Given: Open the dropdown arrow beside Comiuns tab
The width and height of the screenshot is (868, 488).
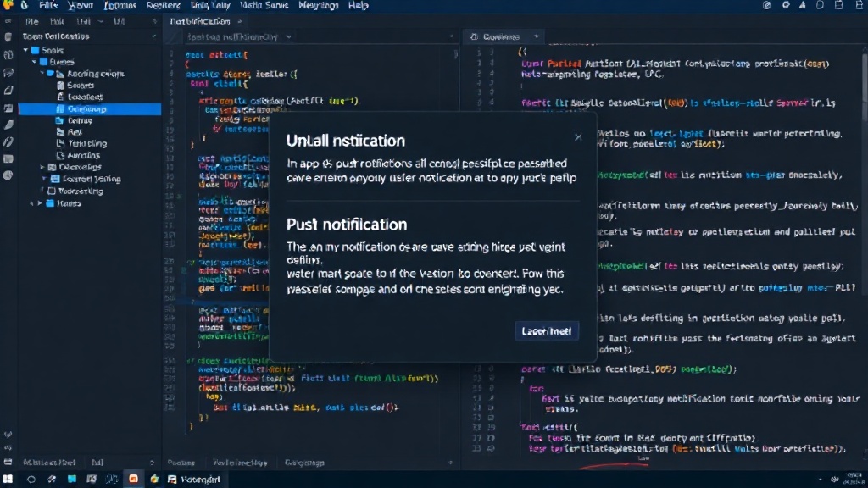Looking at the screenshot, I should click(x=536, y=37).
